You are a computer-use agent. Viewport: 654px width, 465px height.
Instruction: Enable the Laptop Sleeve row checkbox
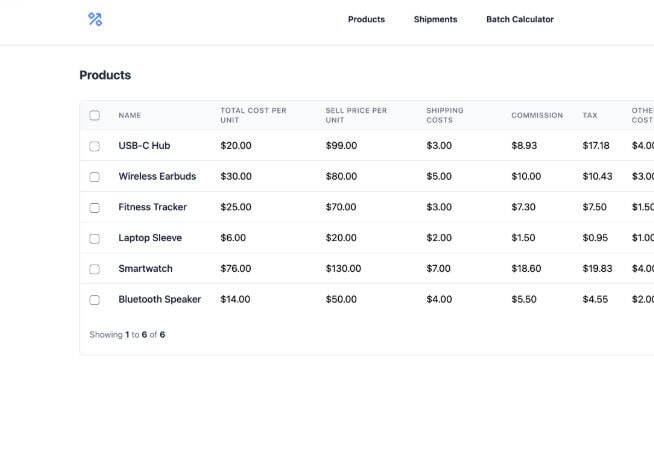95,239
